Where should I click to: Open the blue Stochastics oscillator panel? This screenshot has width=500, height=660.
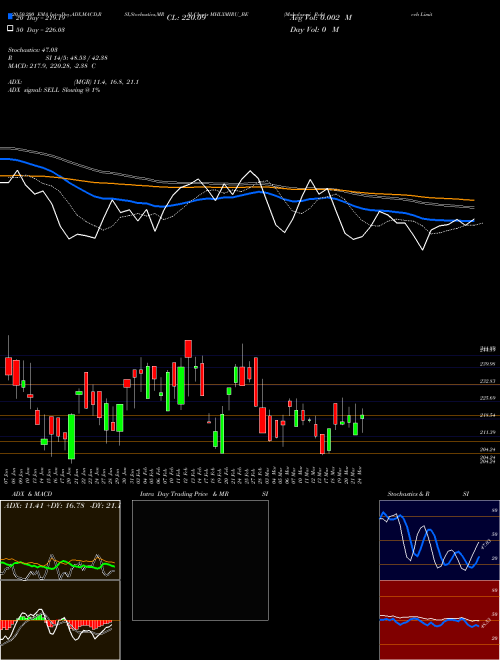439,540
